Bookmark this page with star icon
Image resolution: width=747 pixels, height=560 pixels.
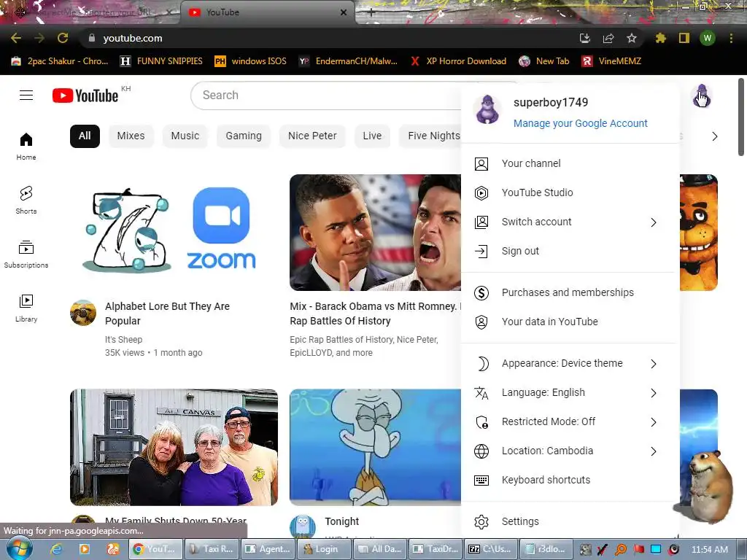[631, 38]
